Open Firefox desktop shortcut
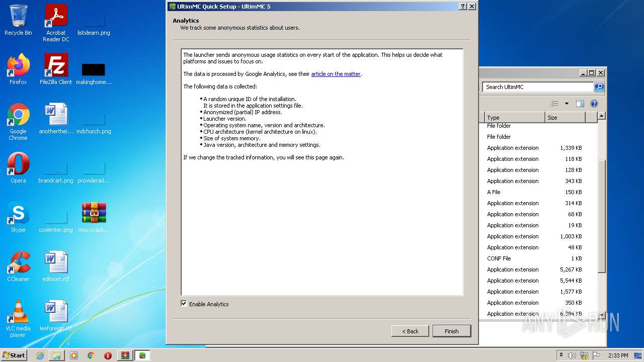Image resolution: width=644 pixels, height=362 pixels. (x=18, y=69)
